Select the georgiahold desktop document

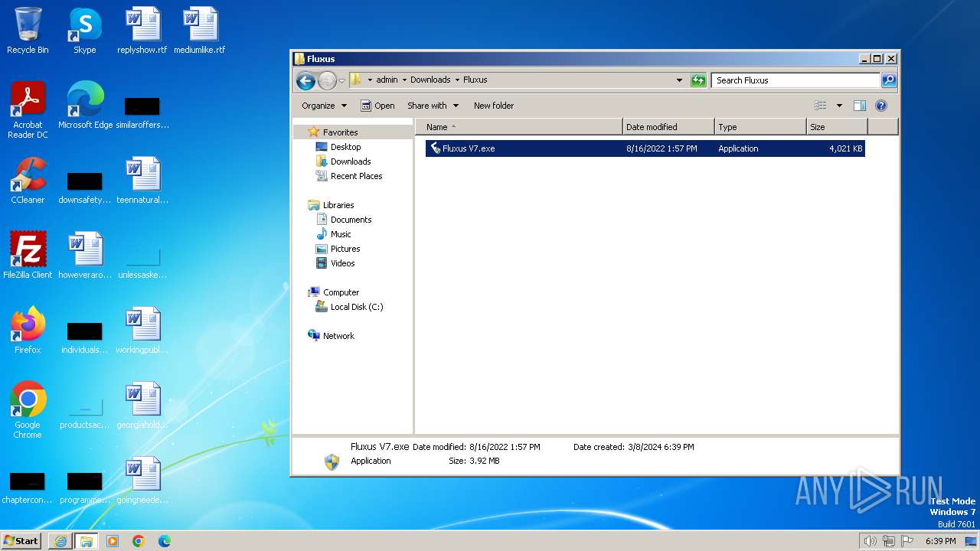142,406
